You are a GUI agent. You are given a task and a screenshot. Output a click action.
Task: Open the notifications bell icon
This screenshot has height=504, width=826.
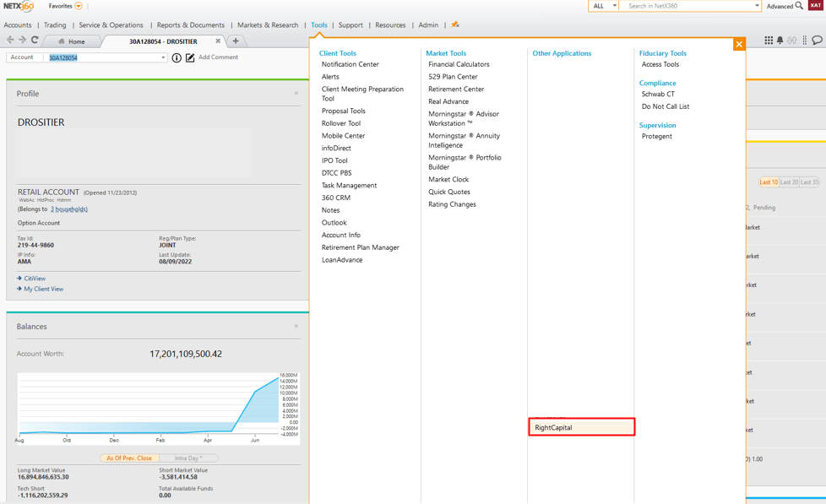coord(780,41)
